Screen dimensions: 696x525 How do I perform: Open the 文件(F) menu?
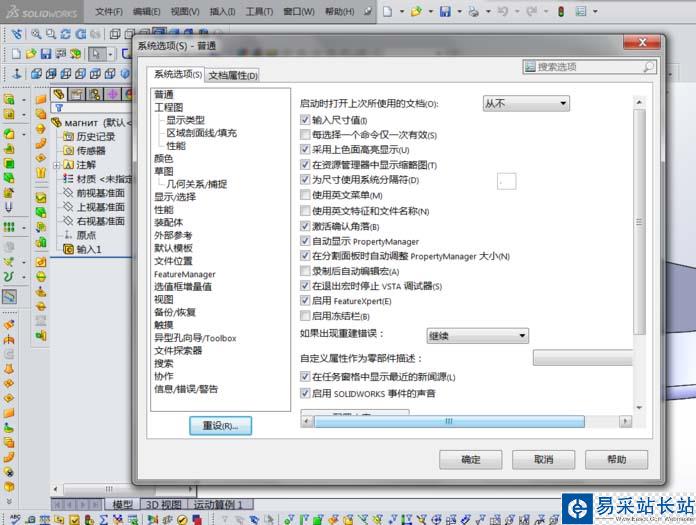(x=109, y=12)
